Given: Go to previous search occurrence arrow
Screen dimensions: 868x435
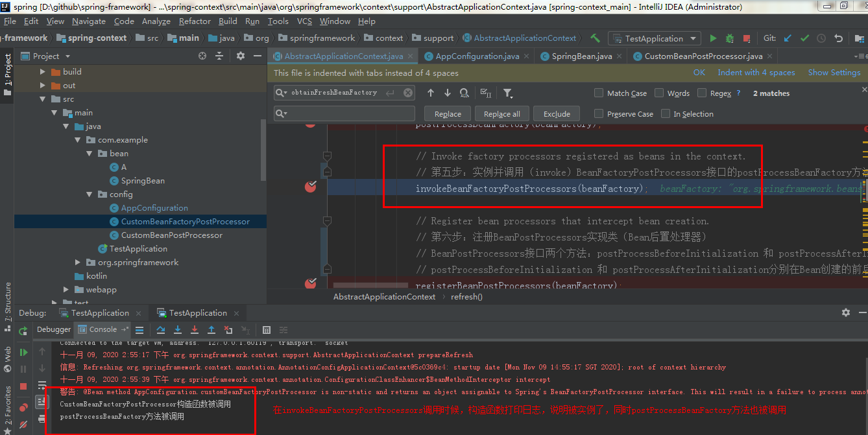Looking at the screenshot, I should (x=431, y=93).
